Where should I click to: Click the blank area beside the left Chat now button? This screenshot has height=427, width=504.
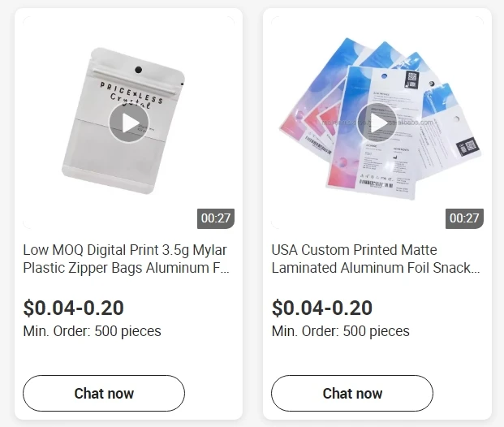point(213,394)
